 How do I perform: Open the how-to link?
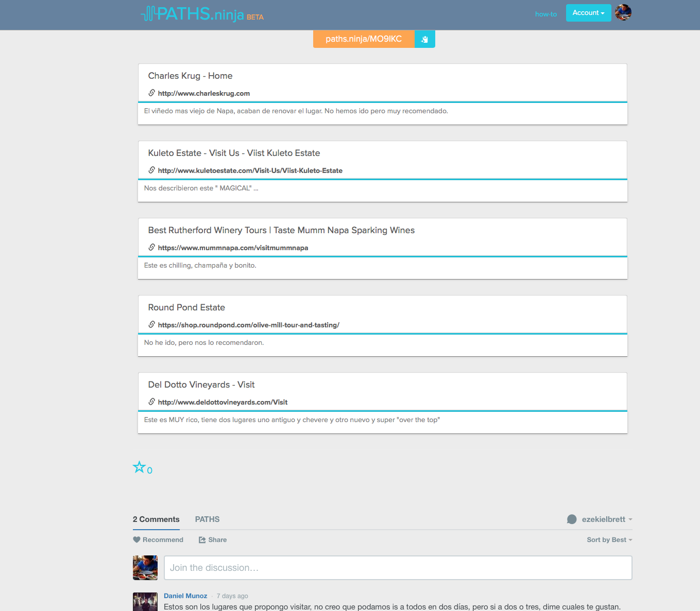point(546,14)
